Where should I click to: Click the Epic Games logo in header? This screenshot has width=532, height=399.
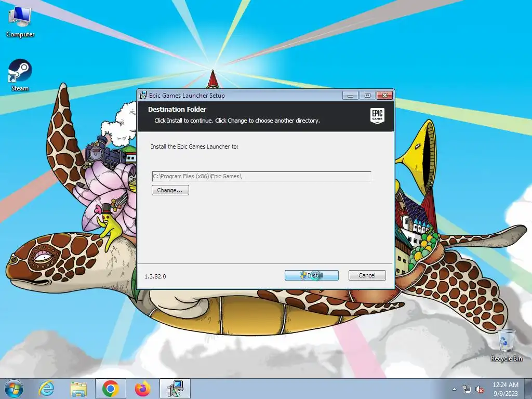(x=377, y=116)
